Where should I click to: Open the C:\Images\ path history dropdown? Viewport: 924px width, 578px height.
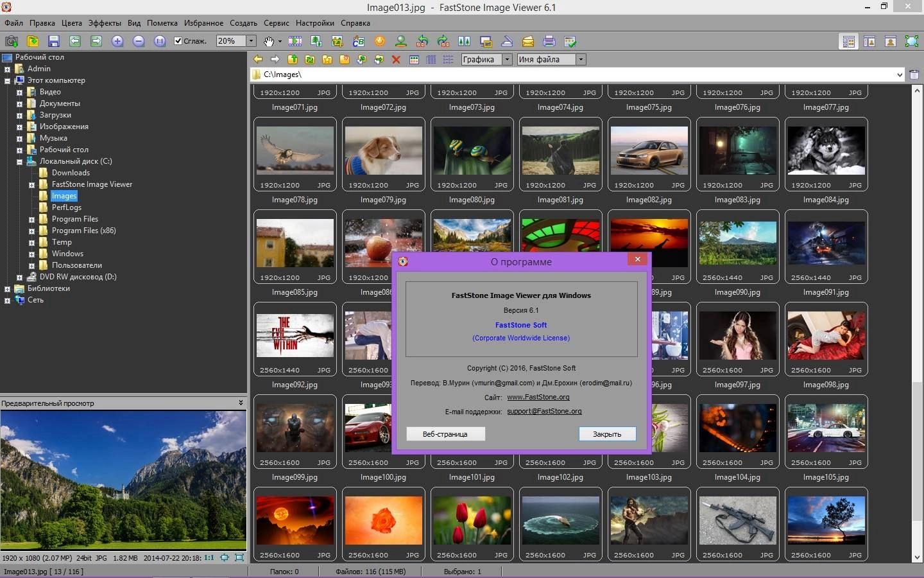(x=900, y=74)
